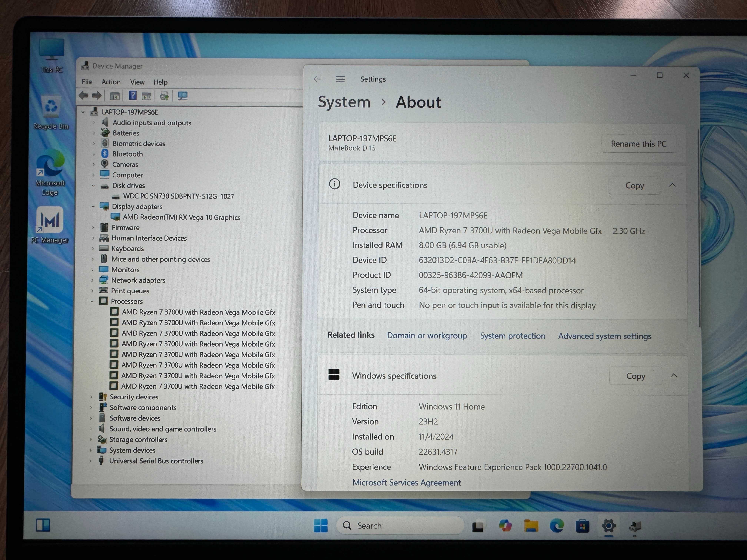Collapse the Windows specifications section chevron
This screenshot has height=560, width=747.
(674, 375)
